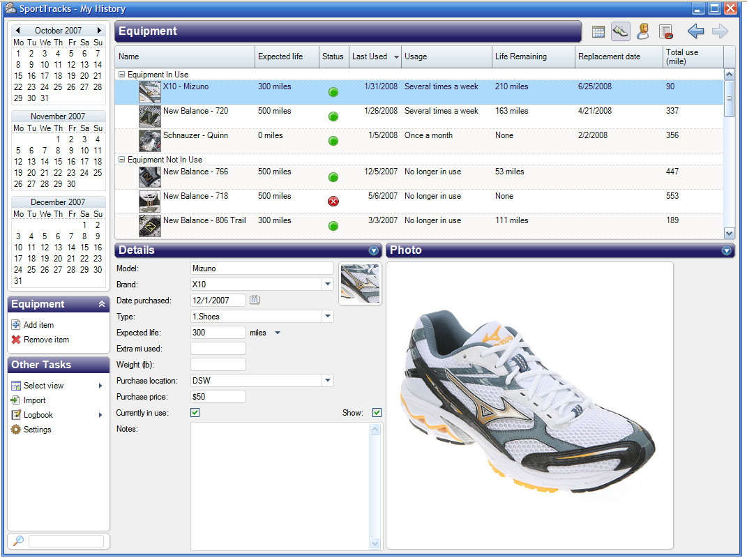Open the Select view submenu
Screen dimensions: 747x560
[x=43, y=386]
